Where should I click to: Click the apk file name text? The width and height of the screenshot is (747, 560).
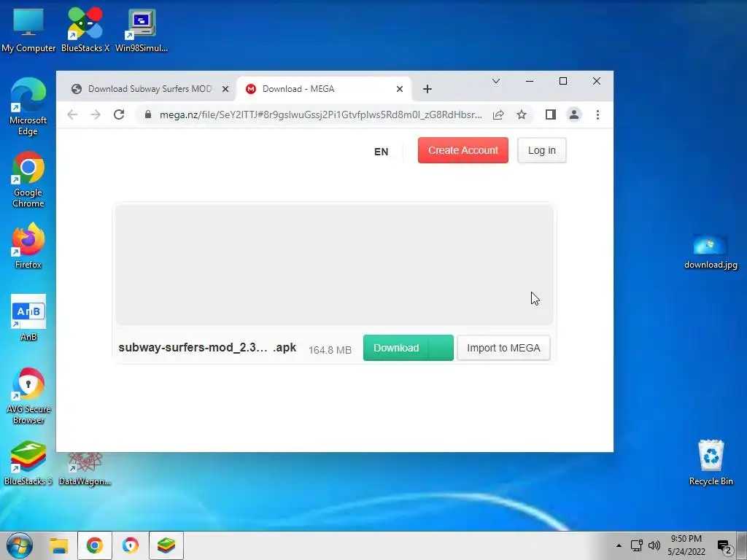[207, 348]
